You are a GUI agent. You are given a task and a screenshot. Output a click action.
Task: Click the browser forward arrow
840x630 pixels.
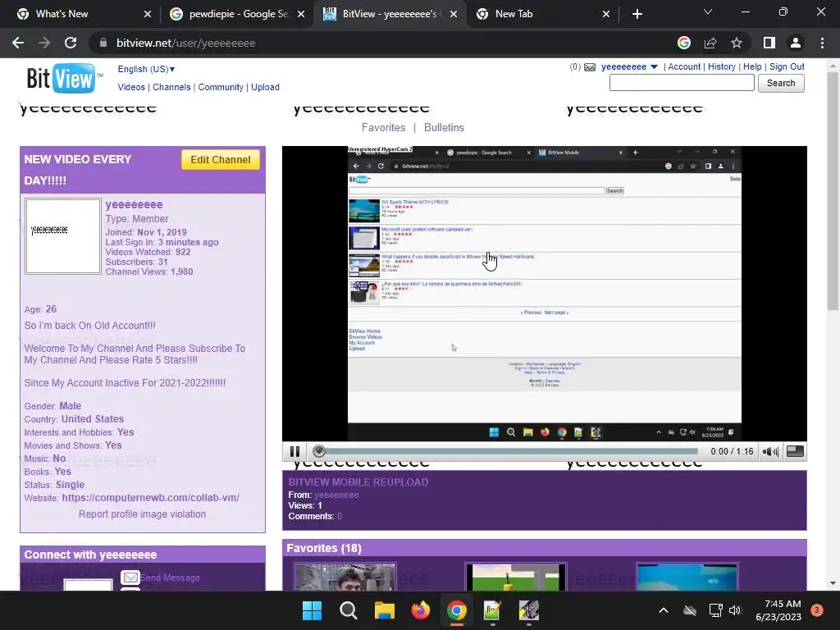44,43
